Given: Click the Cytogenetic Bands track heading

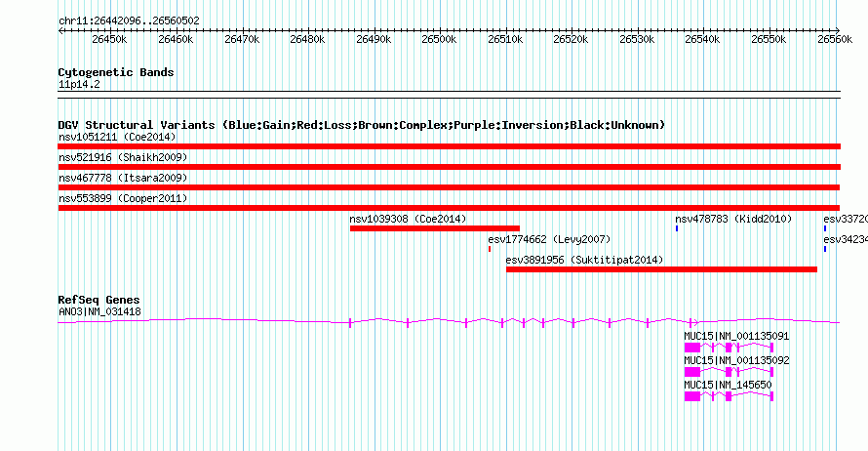Looking at the screenshot, I should pos(116,72).
